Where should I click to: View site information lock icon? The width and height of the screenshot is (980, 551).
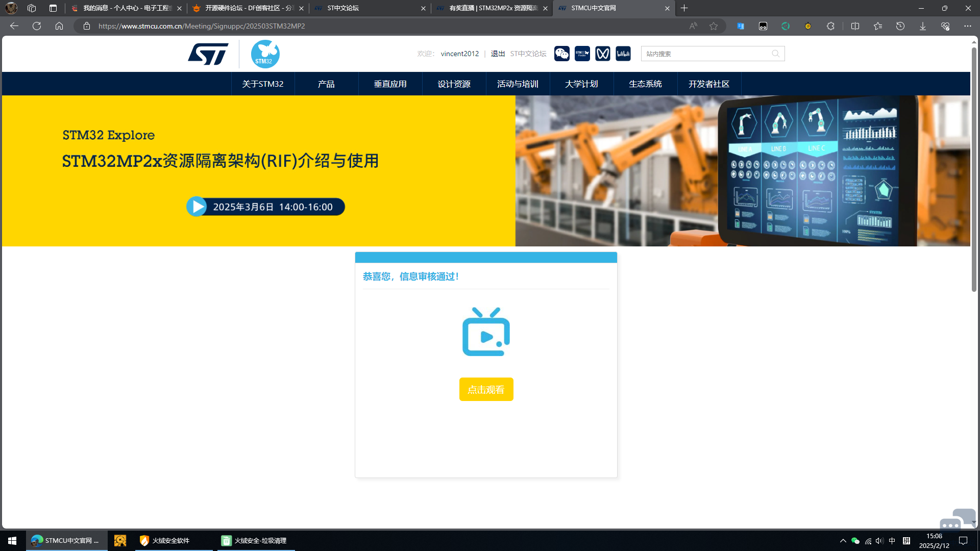coord(87,26)
